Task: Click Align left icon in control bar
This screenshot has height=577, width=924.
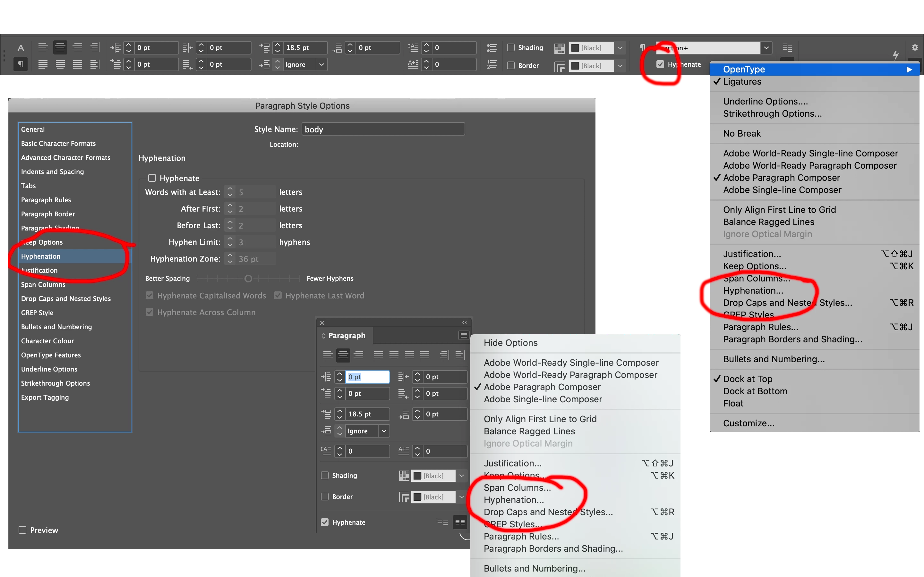Action: (43, 47)
